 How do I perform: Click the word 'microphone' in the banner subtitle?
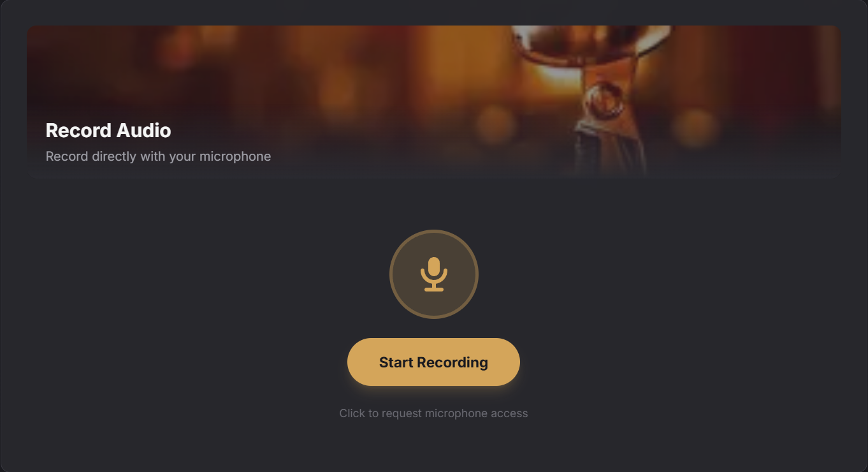pos(235,156)
